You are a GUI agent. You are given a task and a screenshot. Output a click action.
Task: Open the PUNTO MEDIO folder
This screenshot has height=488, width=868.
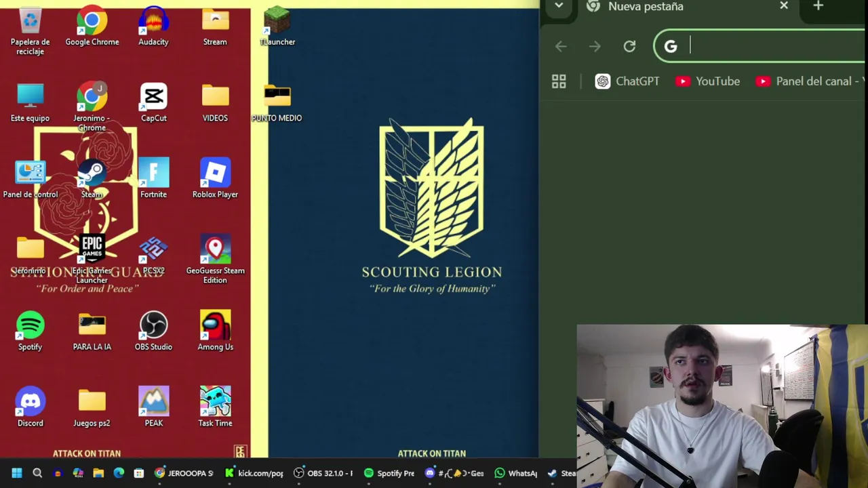click(x=277, y=103)
